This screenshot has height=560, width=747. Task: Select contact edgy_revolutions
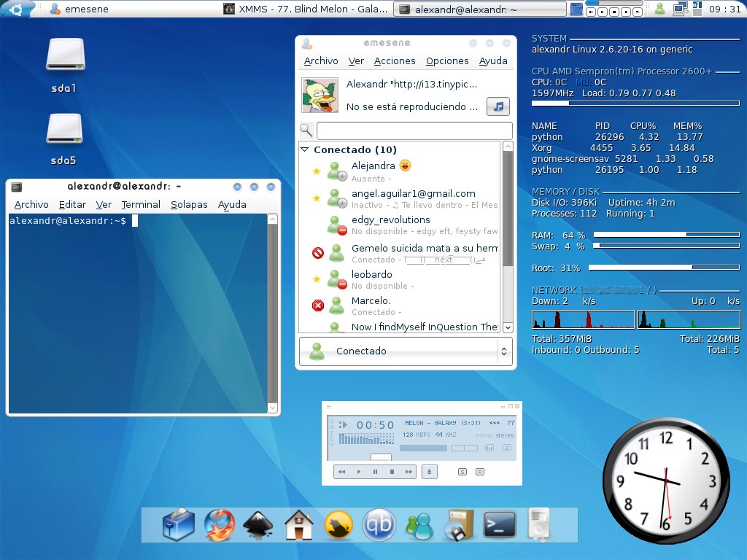[x=400, y=225]
